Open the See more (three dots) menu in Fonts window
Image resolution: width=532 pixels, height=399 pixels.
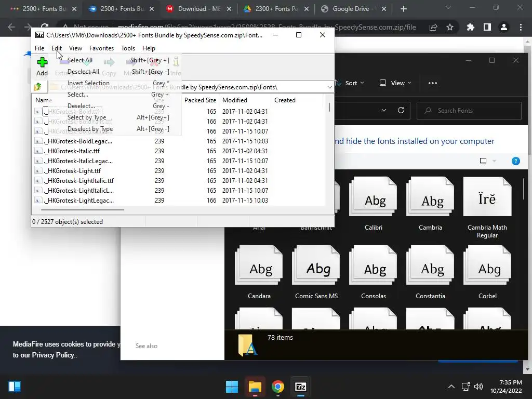(x=433, y=83)
